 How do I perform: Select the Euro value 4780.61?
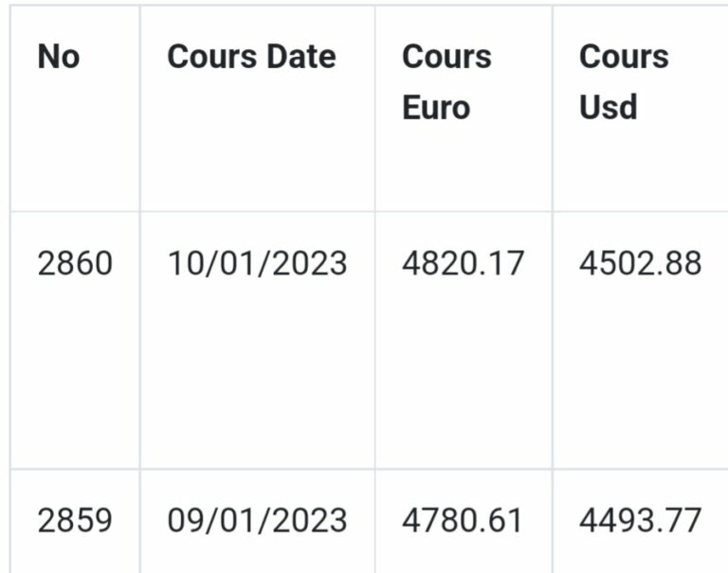pos(463,520)
